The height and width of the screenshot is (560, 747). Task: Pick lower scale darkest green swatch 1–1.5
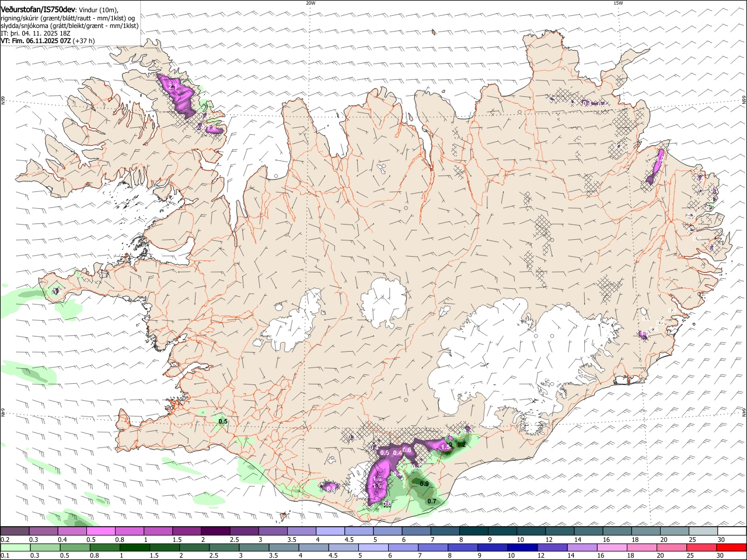click(x=134, y=547)
